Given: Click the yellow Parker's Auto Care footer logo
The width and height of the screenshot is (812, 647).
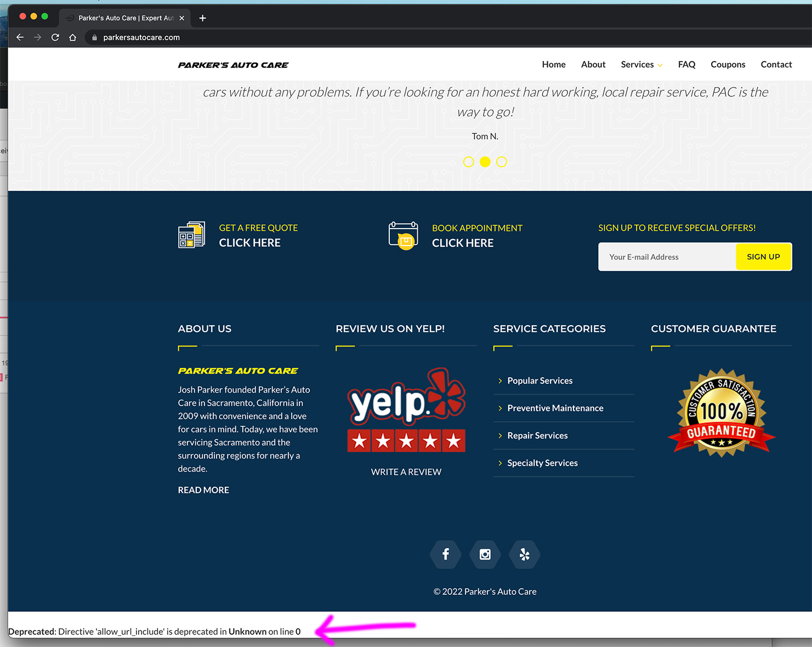Looking at the screenshot, I should coord(238,371).
